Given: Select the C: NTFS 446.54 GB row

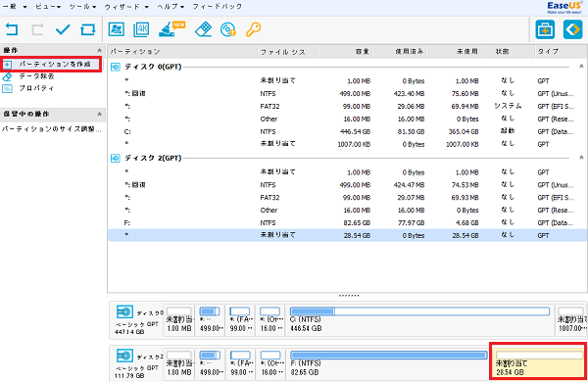Looking at the screenshot, I should (347, 131).
